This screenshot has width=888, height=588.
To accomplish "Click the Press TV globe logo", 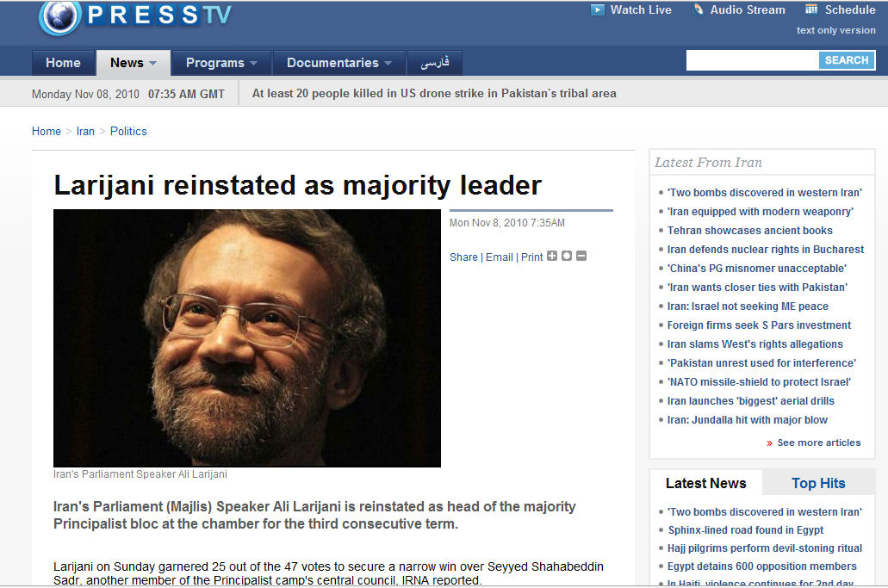I will click(59, 17).
